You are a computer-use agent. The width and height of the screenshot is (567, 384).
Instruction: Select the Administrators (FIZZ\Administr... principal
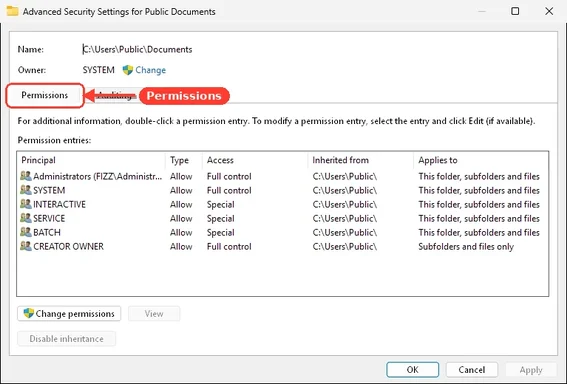click(98, 176)
